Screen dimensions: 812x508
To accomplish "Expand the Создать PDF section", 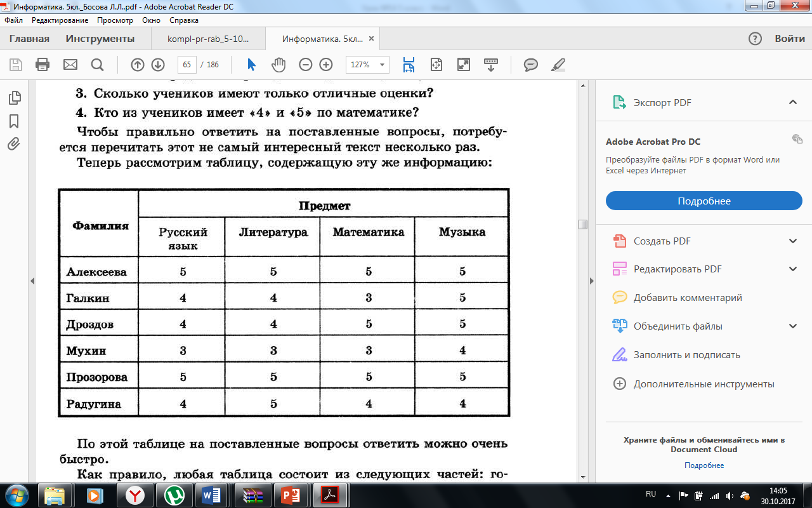I will (792, 241).
